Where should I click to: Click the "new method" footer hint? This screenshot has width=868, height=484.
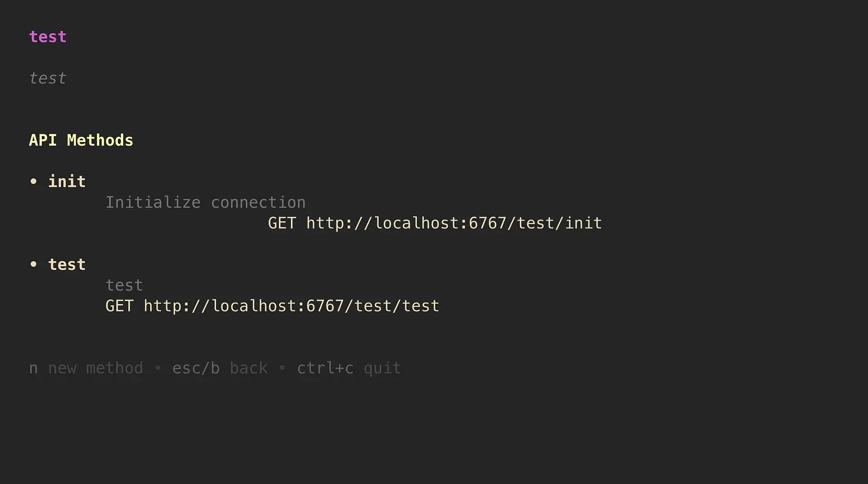click(95, 369)
